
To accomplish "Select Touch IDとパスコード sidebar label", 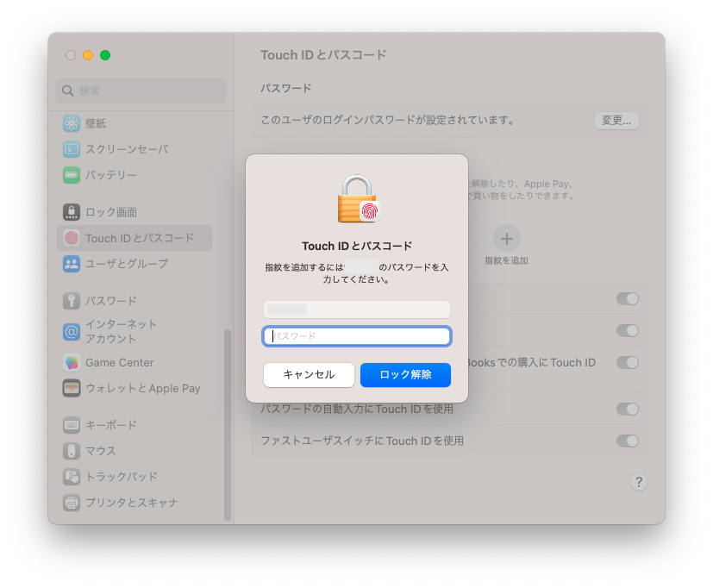I will point(140,238).
